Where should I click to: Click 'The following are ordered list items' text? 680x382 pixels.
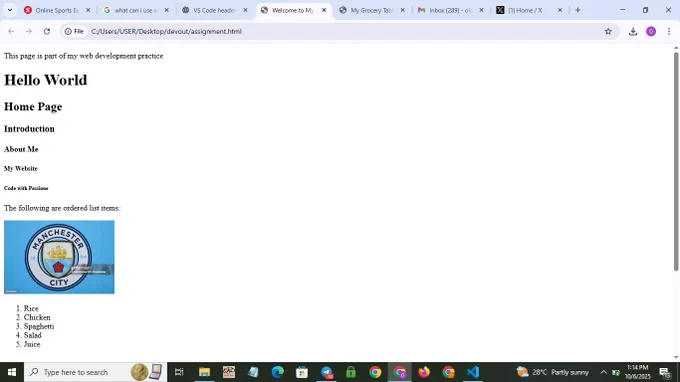[62, 208]
